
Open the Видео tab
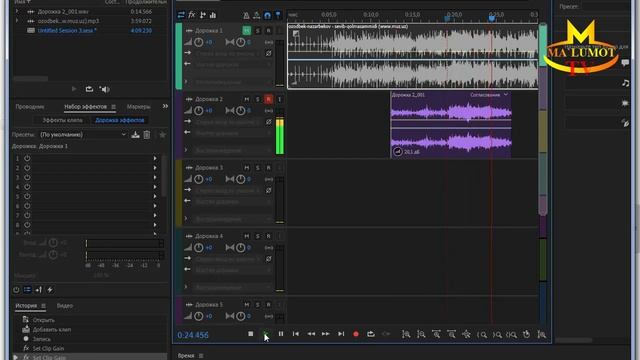[x=65, y=306]
